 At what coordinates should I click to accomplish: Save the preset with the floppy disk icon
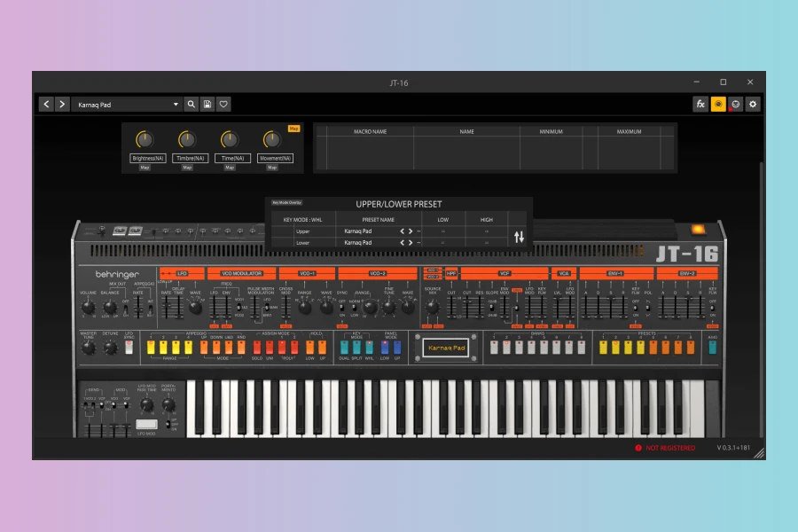pos(207,105)
